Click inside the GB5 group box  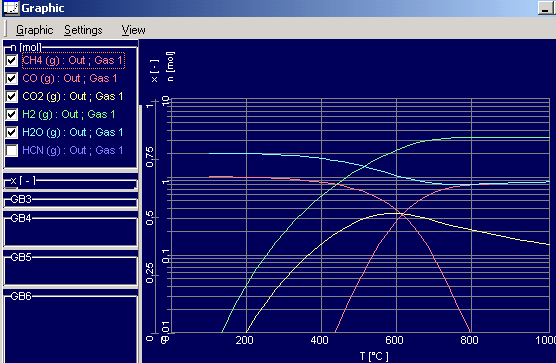coord(70,268)
